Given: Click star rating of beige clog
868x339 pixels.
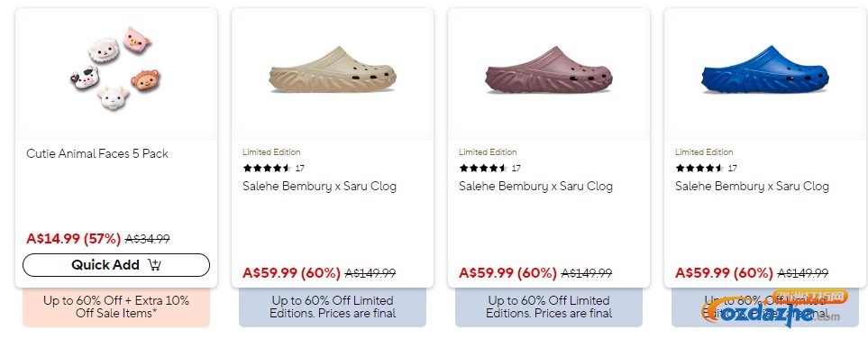Looking at the screenshot, I should point(267,168).
